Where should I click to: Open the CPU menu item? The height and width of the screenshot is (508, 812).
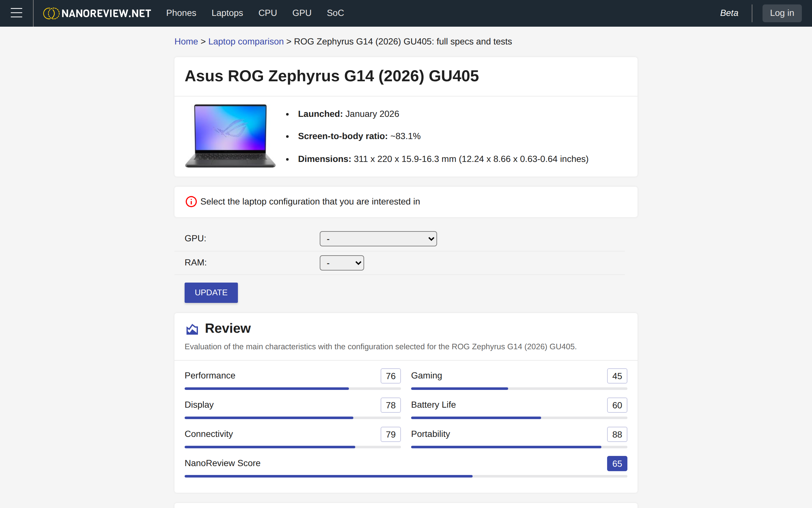[x=267, y=13]
